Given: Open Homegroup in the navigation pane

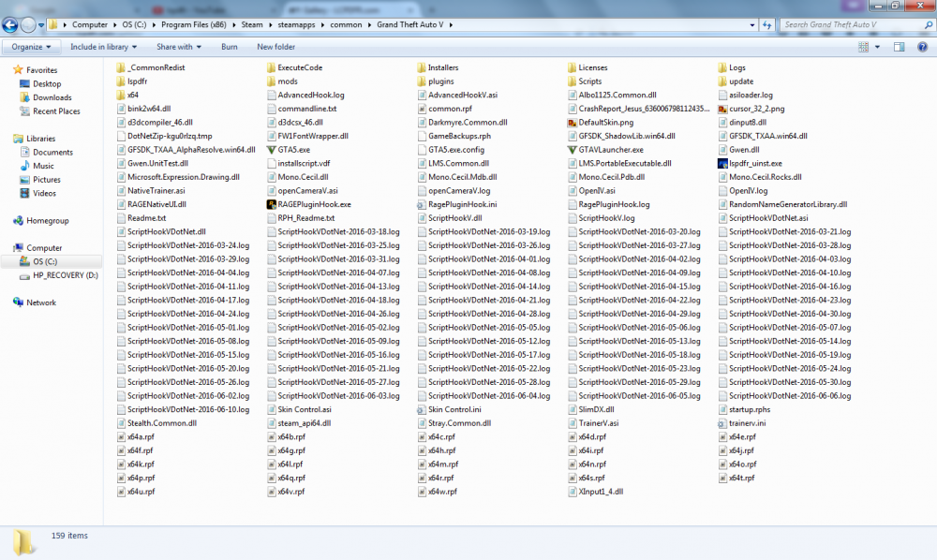Looking at the screenshot, I should point(47,220).
